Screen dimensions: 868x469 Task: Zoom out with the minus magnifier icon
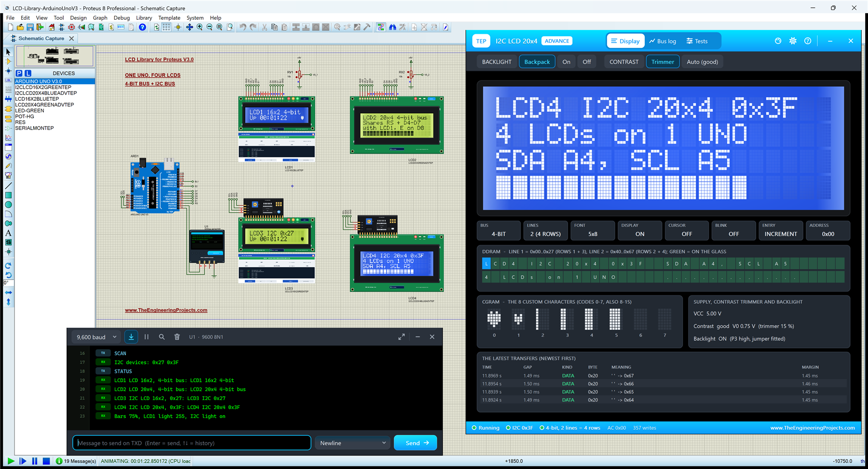(209, 27)
